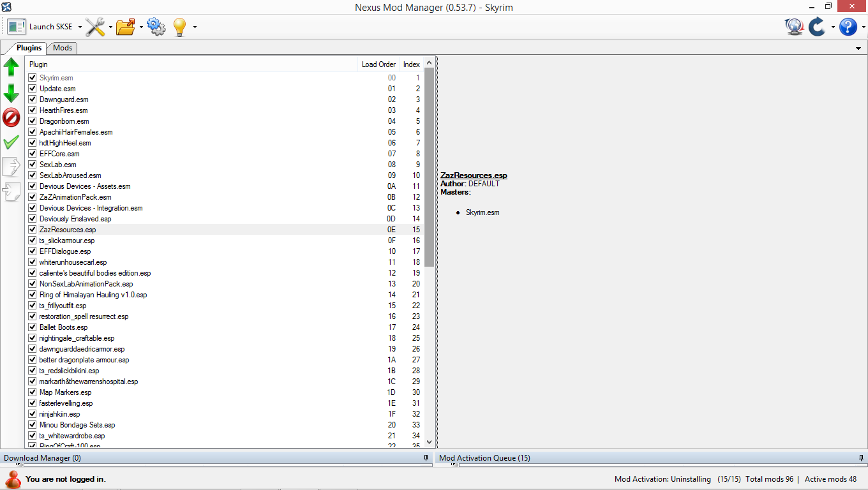
Task: Sort by the Load Order column header
Action: point(378,64)
